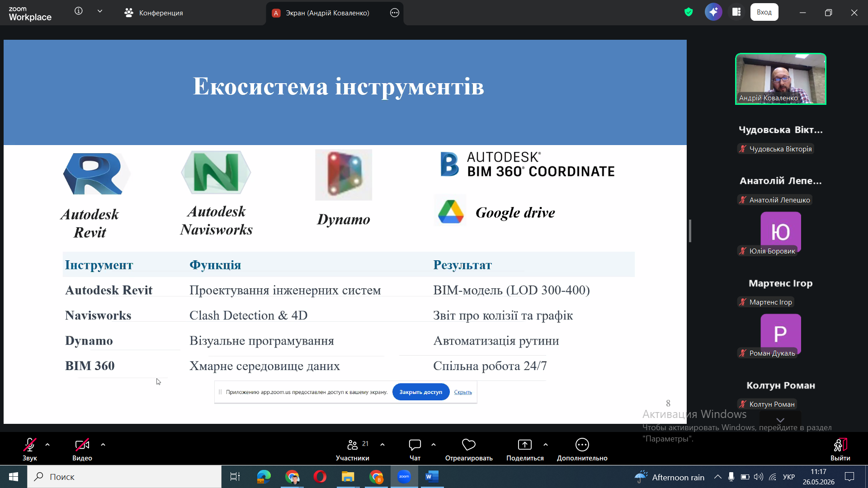
Task: Click the microphone tray icon
Action: [x=731, y=477]
